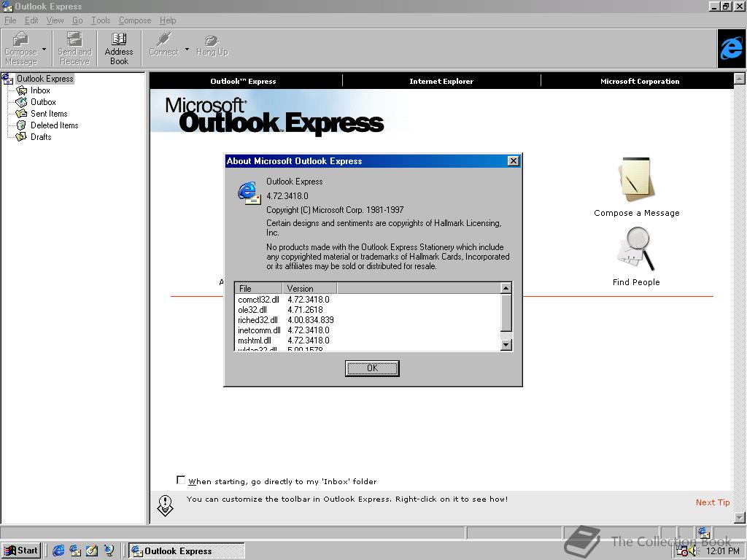Viewport: 747px width, 560px height.
Task: Open the File menu
Action: tap(10, 20)
